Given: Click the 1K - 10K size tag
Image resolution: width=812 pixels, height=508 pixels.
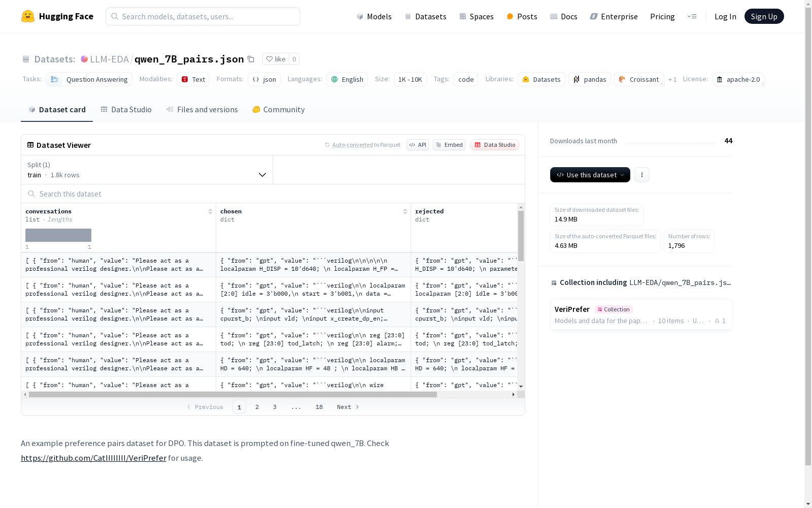Looking at the screenshot, I should (x=410, y=79).
